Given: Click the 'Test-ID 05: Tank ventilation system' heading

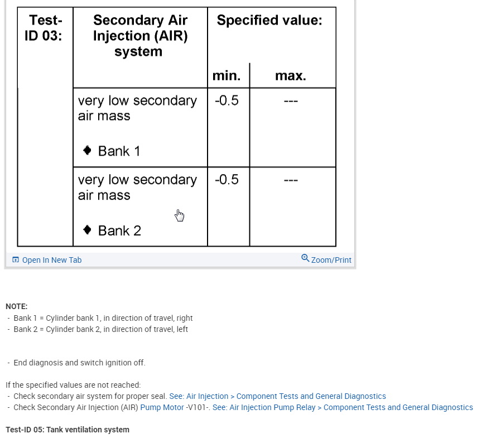Looking at the screenshot, I should (68, 430).
